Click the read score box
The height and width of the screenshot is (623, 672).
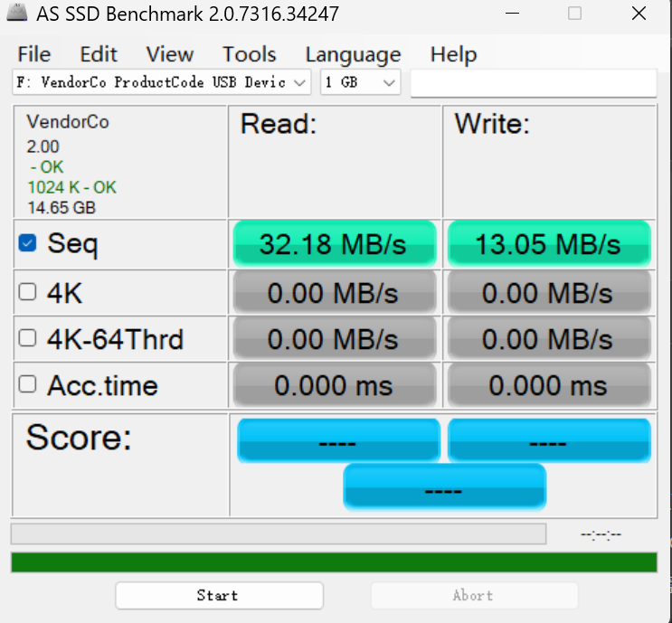pyautogui.click(x=338, y=440)
